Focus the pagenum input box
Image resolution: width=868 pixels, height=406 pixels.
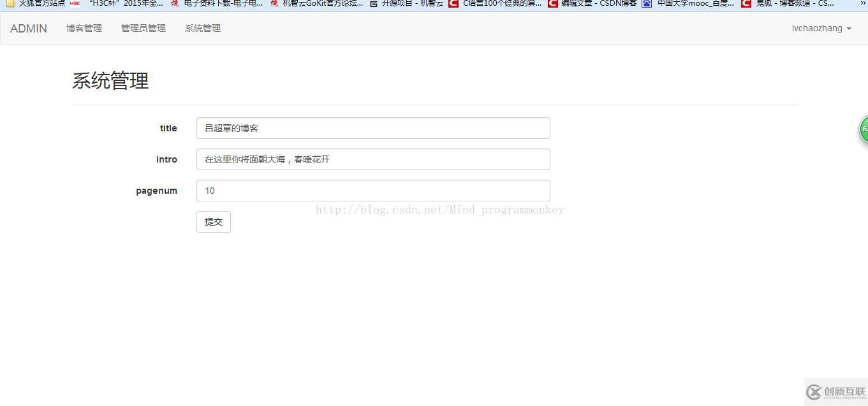point(373,190)
